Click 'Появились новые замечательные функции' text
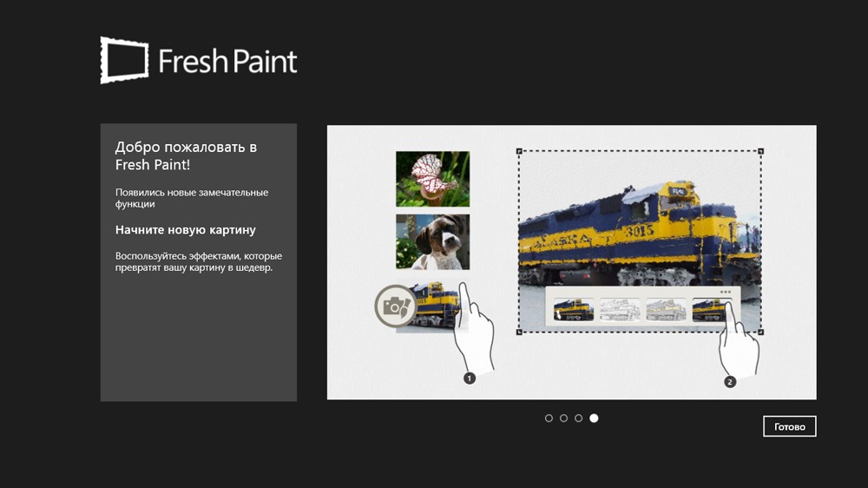This screenshot has width=868, height=488. tap(192, 198)
